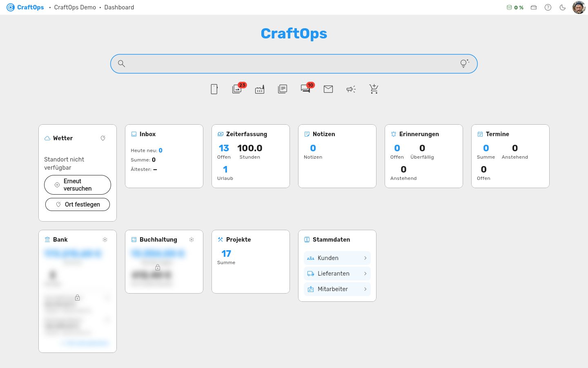Viewport: 588px width, 368px height.
Task: Expand the Mitarbeiter entry in Stammdaten
Action: click(337, 289)
